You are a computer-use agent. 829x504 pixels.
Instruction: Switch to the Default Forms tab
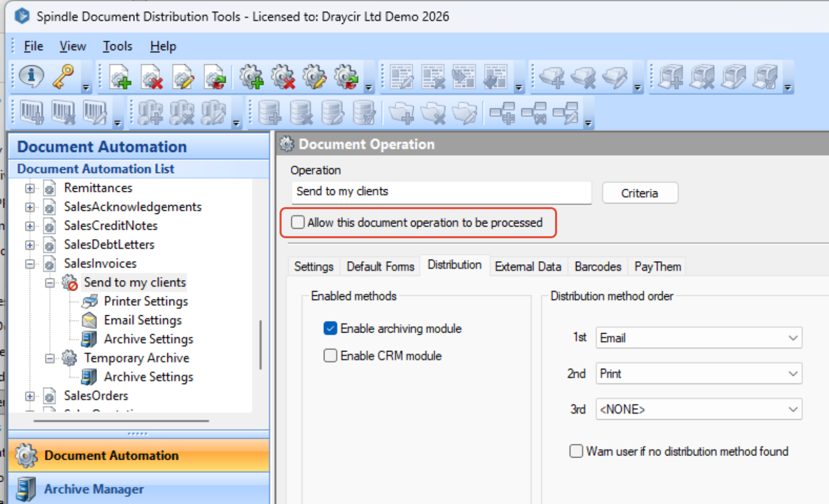[380, 266]
